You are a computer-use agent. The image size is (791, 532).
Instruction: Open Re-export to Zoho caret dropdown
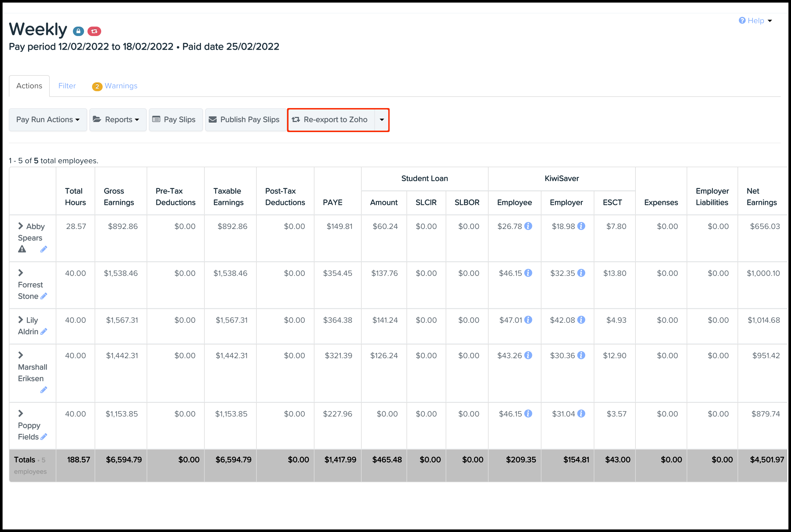coord(382,120)
